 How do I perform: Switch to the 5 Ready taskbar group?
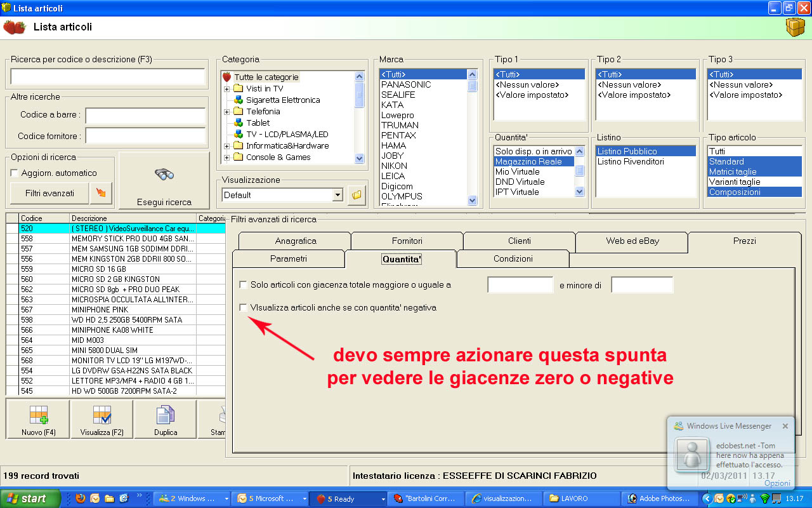point(348,498)
